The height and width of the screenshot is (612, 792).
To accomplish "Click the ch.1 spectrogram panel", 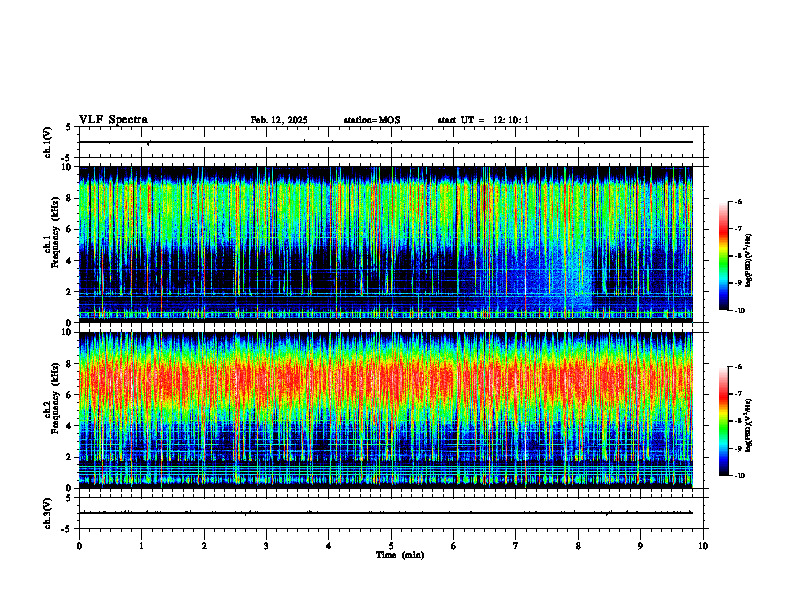I will click(x=386, y=244).
